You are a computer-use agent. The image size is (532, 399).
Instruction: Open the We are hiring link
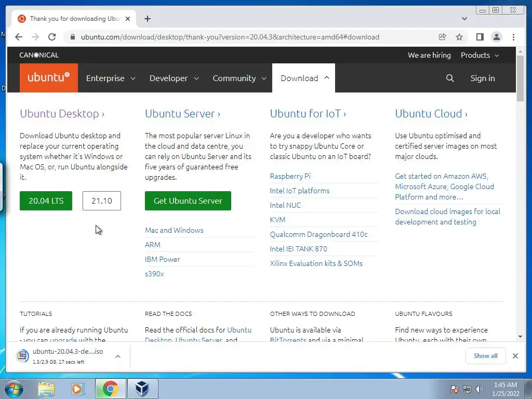coord(429,55)
